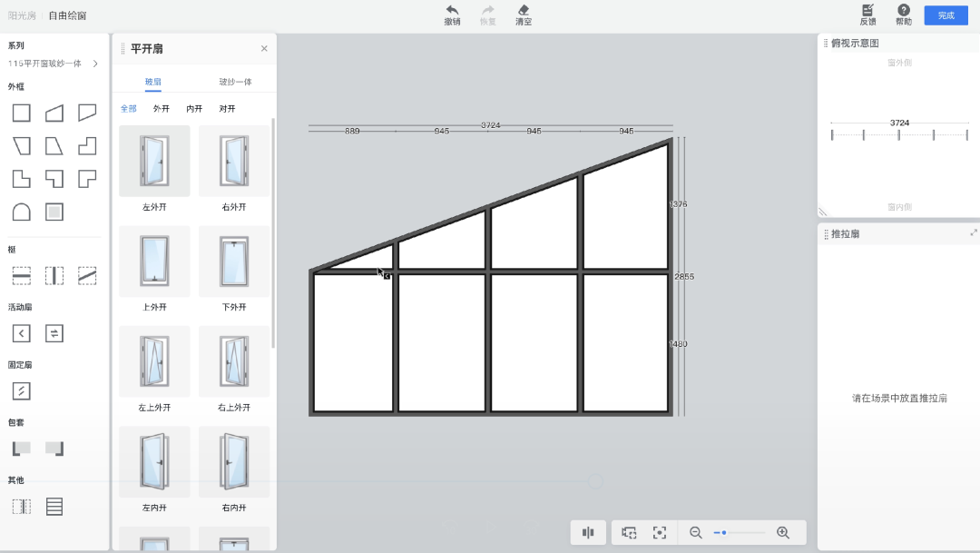Click the mirror flip icon in bottom toolbar

point(588,532)
